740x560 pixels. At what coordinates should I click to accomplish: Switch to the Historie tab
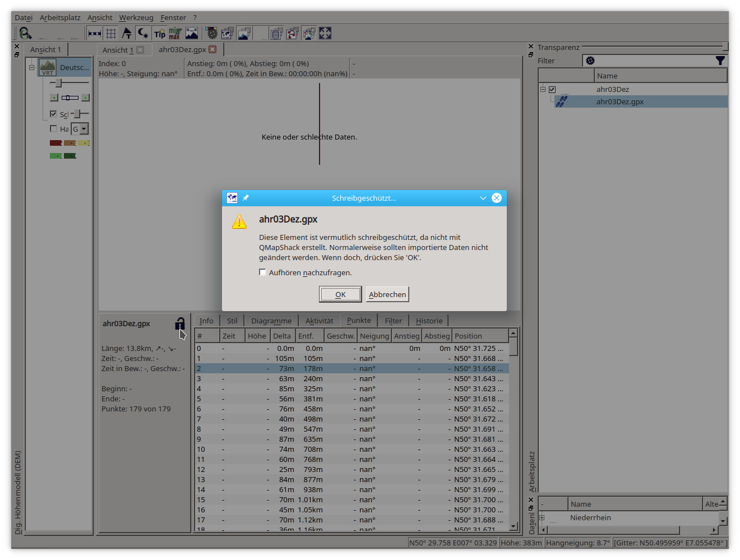click(x=429, y=321)
